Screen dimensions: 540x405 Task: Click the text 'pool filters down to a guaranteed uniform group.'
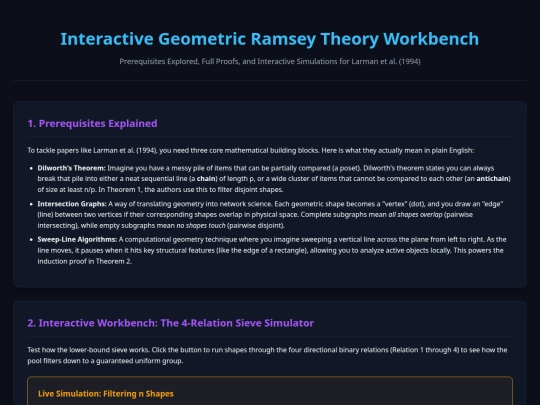[x=105, y=361]
